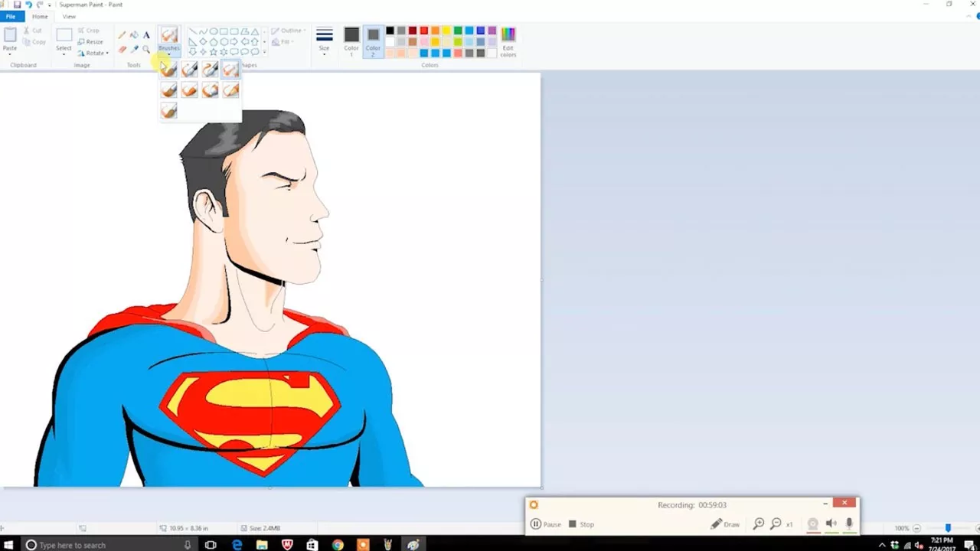
Task: Click Zoom in magnifier on recorder
Action: click(x=759, y=524)
